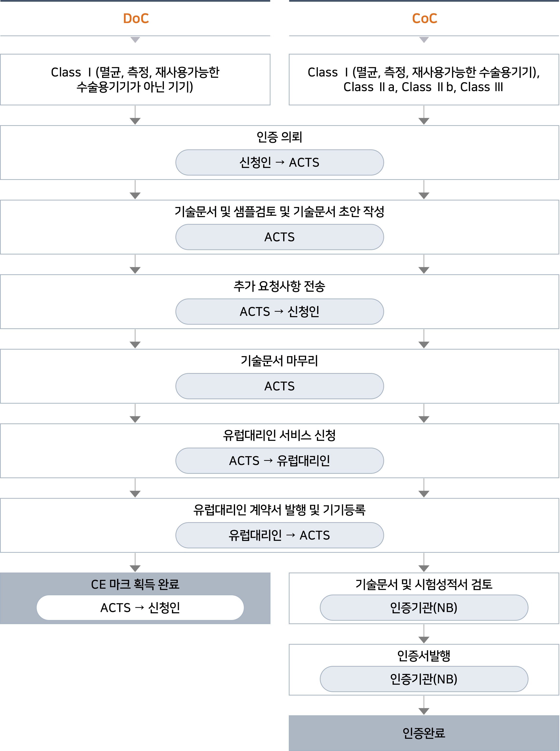Click white ACTS → 신청인 pill under CE 마크
This screenshot has width=560, height=751.
coord(140,607)
